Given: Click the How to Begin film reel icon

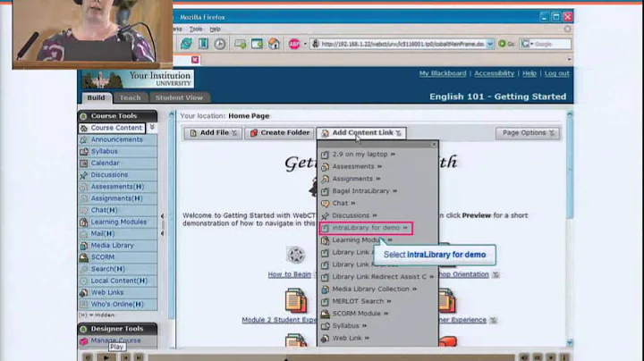Looking at the screenshot, I should pos(295,255).
